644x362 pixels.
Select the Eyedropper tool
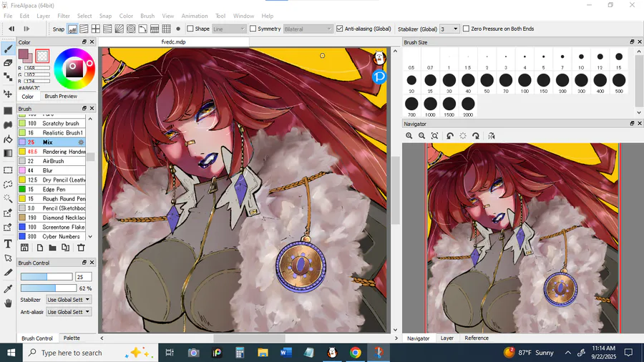point(8,289)
